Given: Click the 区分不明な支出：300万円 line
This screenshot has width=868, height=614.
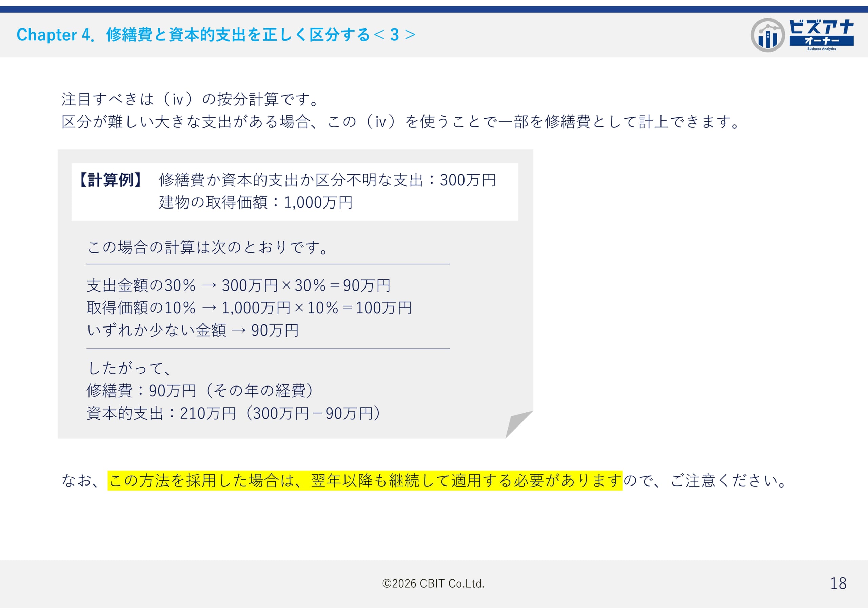Looking at the screenshot, I should pos(327,180).
